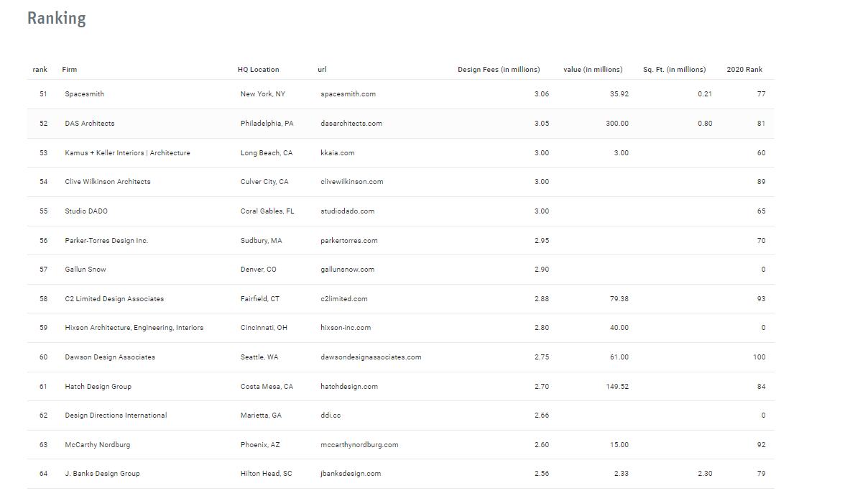This screenshot has height=491, width=868.
Task: Click the url column header
Action: coord(322,70)
